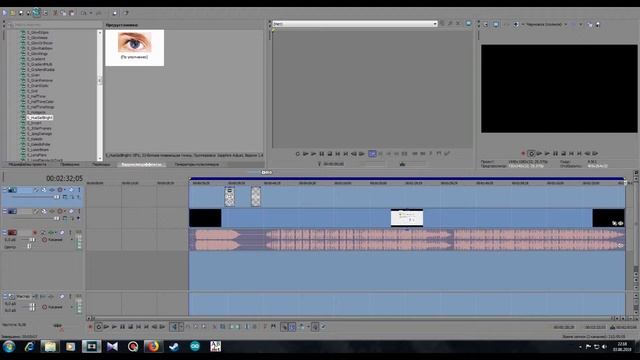Stop playback in the preview window transport

click(563, 153)
